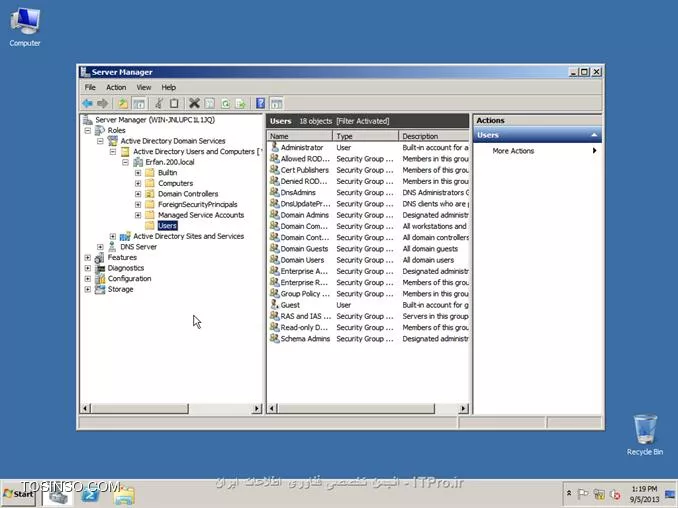Screen dimensions: 678x508
Task: Open Windows Explorer from the taskbar
Action: [125, 495]
